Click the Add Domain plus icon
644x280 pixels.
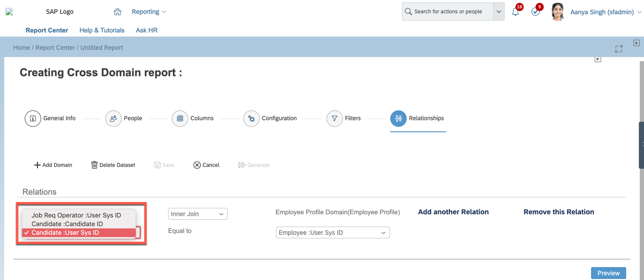pyautogui.click(x=37, y=165)
